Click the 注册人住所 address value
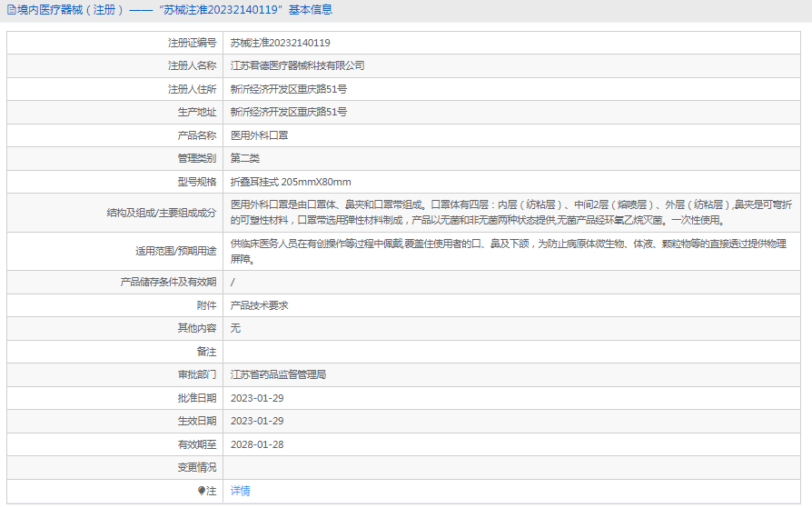This screenshot has height=508, width=812. (x=289, y=89)
